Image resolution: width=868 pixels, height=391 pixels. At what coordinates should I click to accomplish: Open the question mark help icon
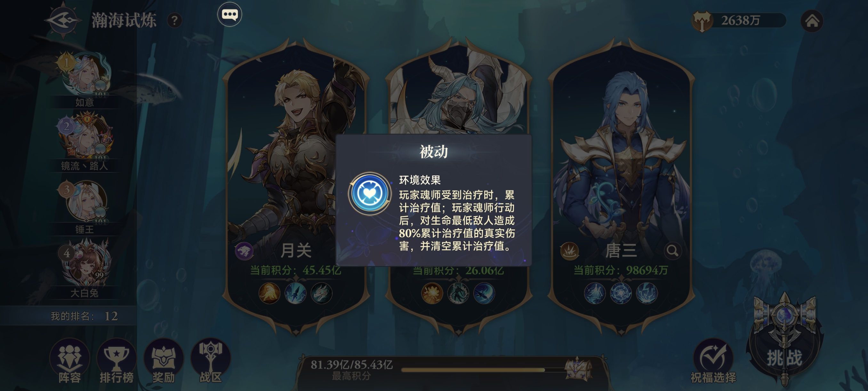pyautogui.click(x=174, y=21)
